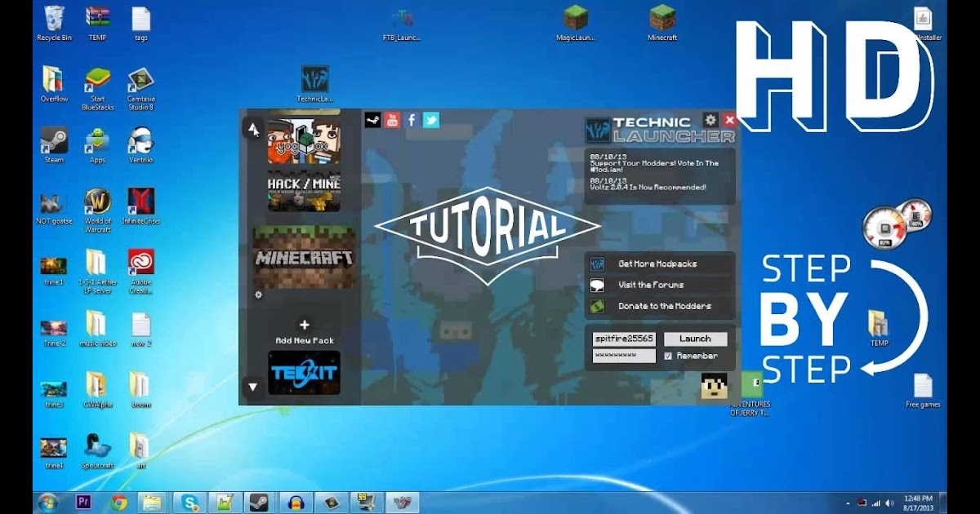The height and width of the screenshot is (514, 980).
Task: Select the TechnicLauncher desktop icon
Action: pos(314,84)
